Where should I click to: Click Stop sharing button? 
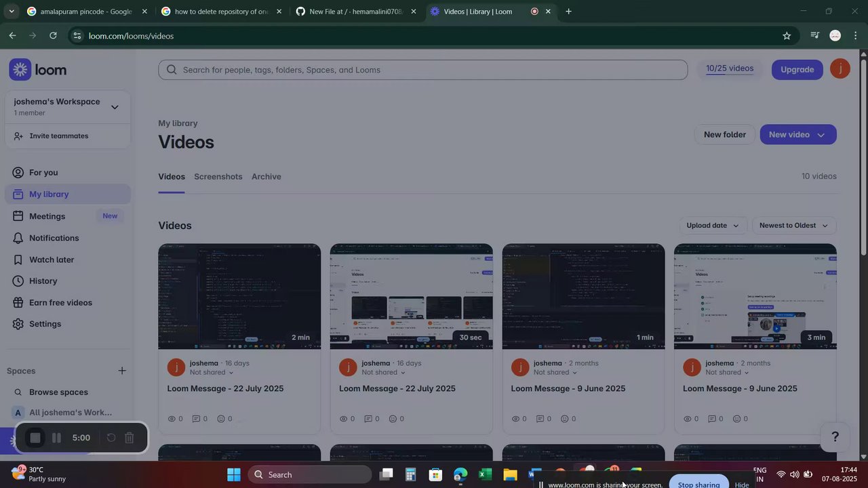[x=698, y=483]
